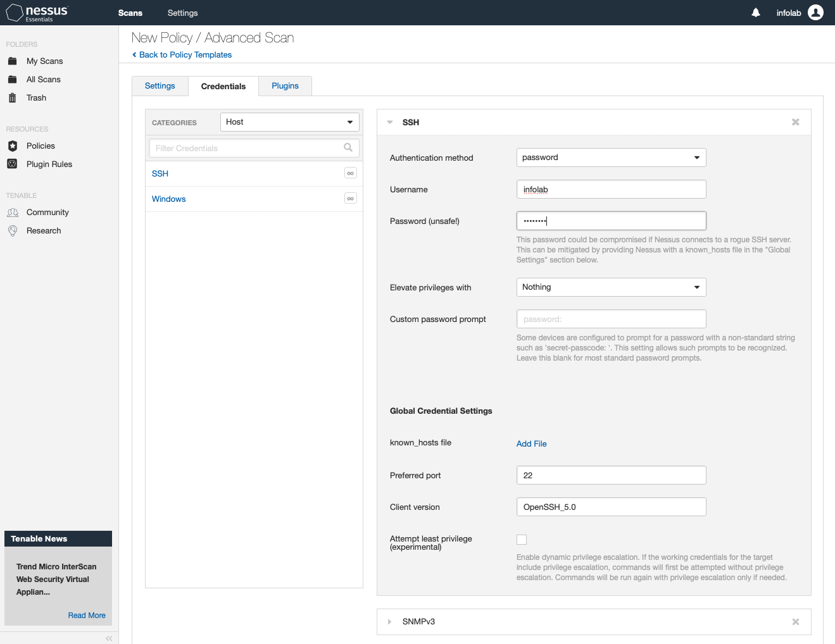Select Windows in the credentials list

[169, 199]
